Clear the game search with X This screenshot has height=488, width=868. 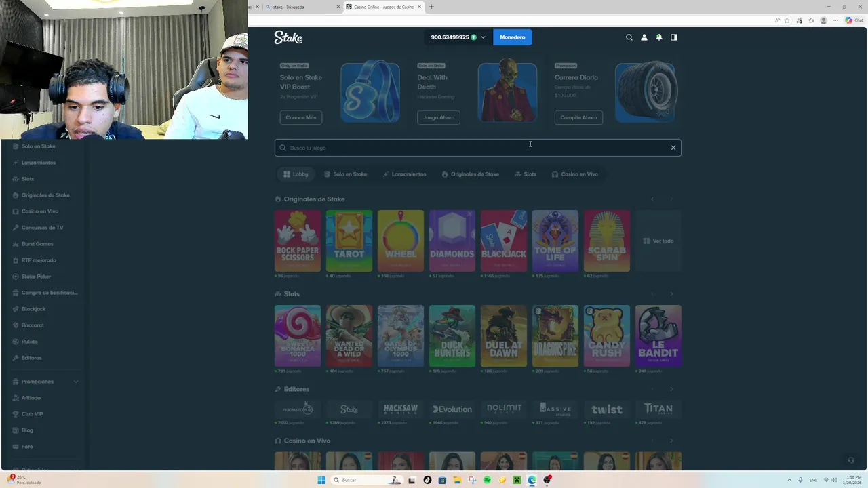coord(673,148)
